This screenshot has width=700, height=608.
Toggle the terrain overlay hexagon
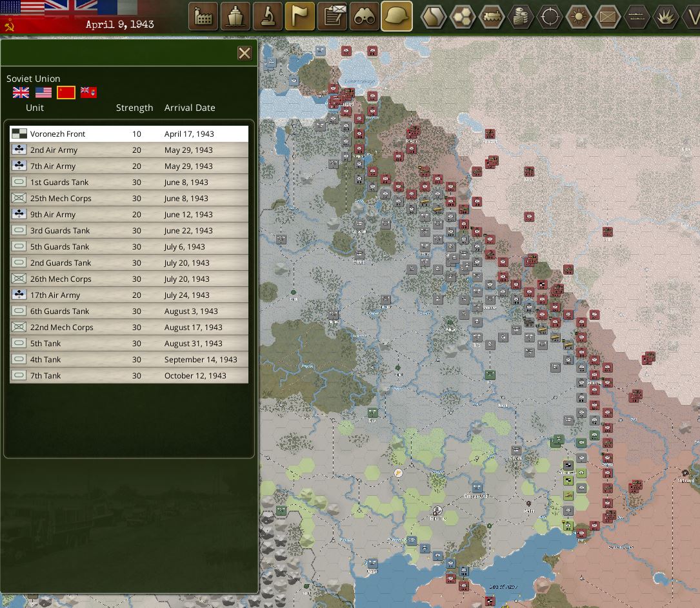(433, 17)
